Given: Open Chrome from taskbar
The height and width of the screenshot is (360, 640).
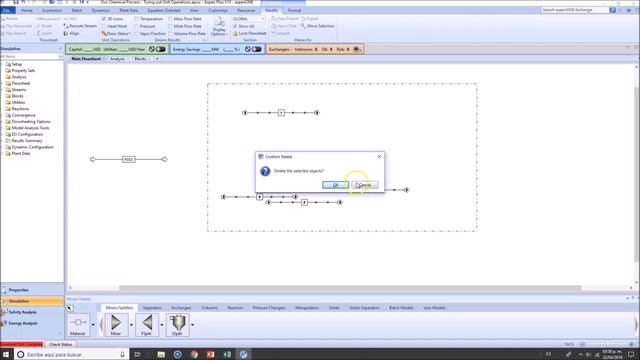Looking at the screenshot, I should tap(194, 355).
